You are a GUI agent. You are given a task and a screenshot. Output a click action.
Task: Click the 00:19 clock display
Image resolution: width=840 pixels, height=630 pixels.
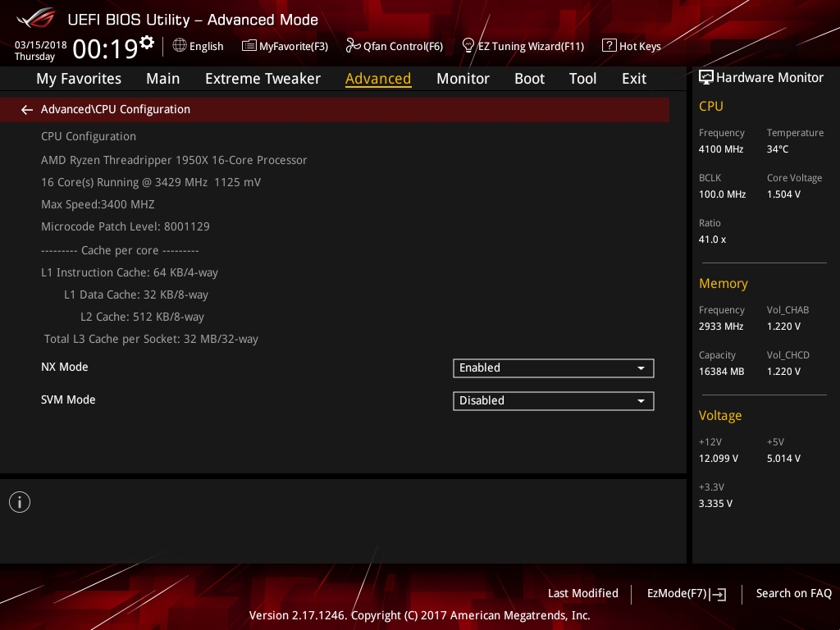(x=106, y=48)
